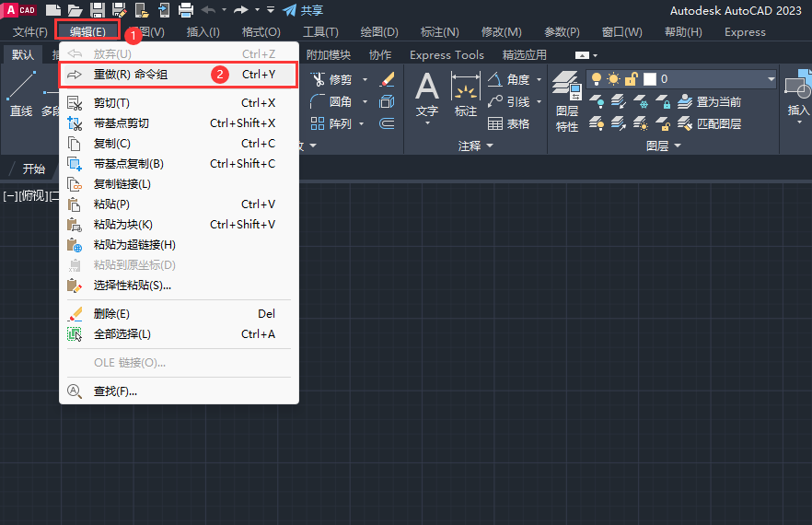The width and height of the screenshot is (812, 525).
Task: Select 重做(R) 命令组 in the Edit menu
Action: click(179, 75)
